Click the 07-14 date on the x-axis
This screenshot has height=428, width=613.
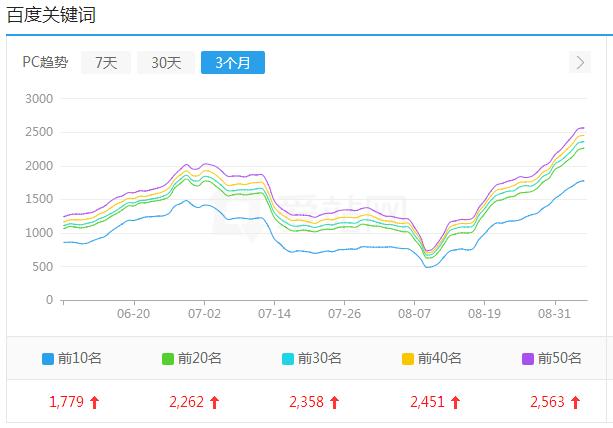(x=274, y=314)
